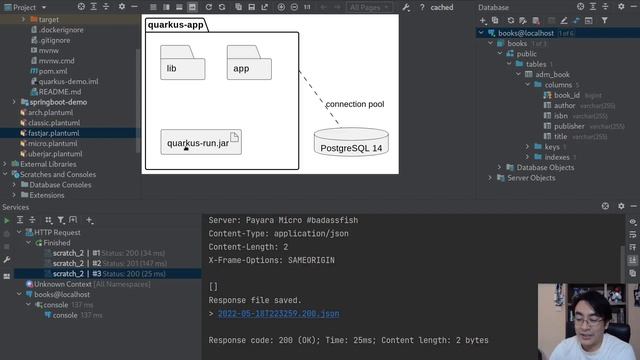Click Group By icon in Services toolbar
Image resolution: width=640 pixels, height=360 pixels.
click(49, 220)
